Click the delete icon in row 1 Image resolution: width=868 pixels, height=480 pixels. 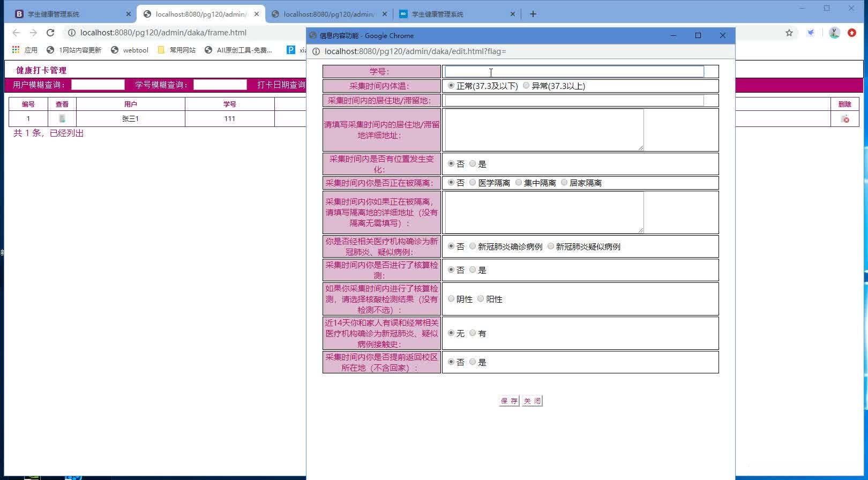click(x=845, y=119)
